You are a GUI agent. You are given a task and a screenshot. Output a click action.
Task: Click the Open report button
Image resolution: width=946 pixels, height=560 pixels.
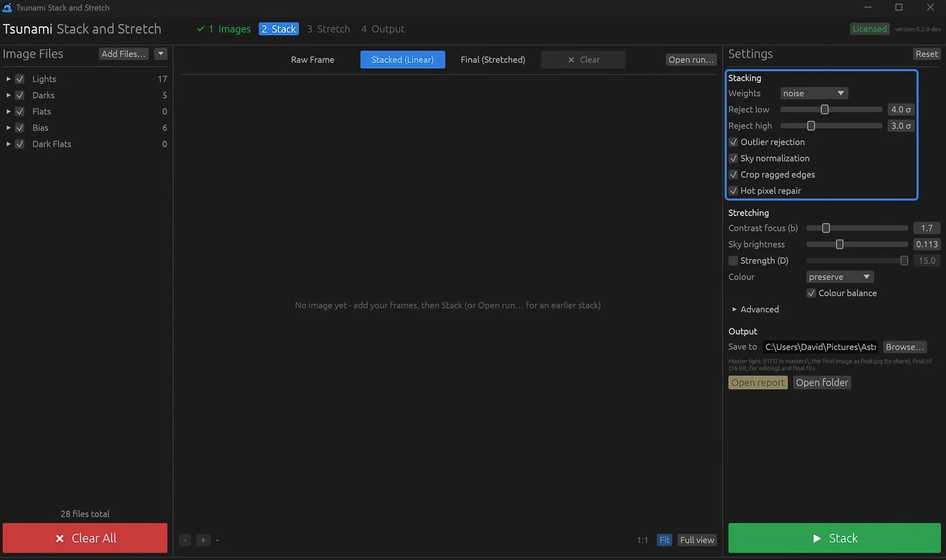tap(758, 382)
